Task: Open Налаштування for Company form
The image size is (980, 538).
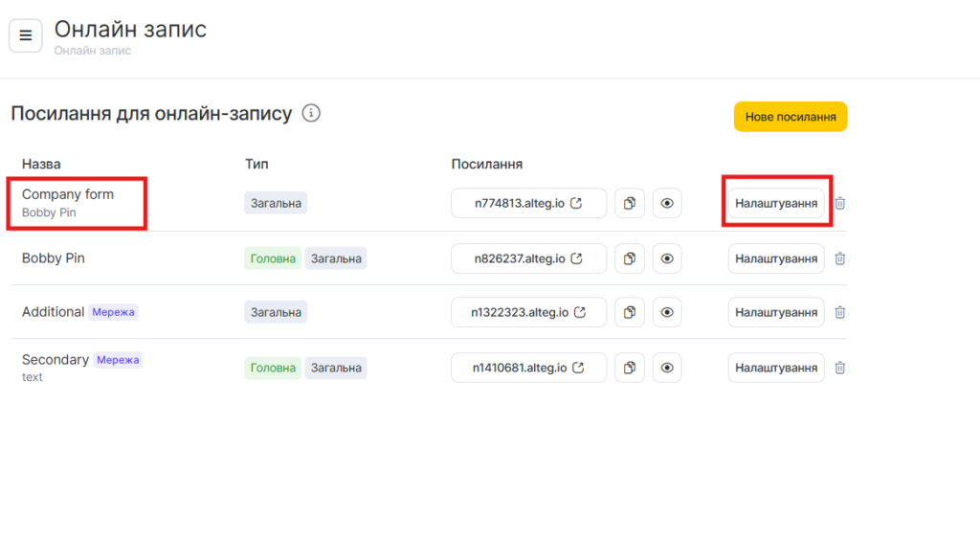Action: tap(776, 204)
